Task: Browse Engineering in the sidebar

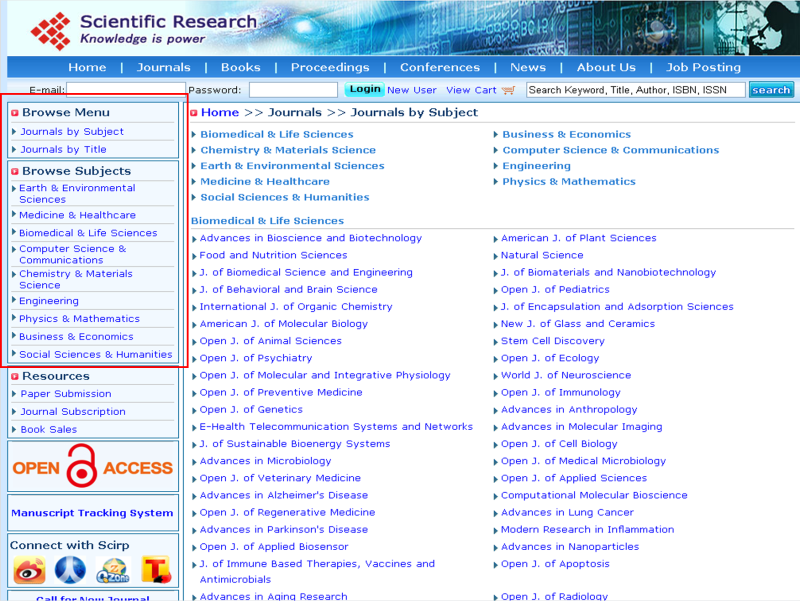Action: 49,300
